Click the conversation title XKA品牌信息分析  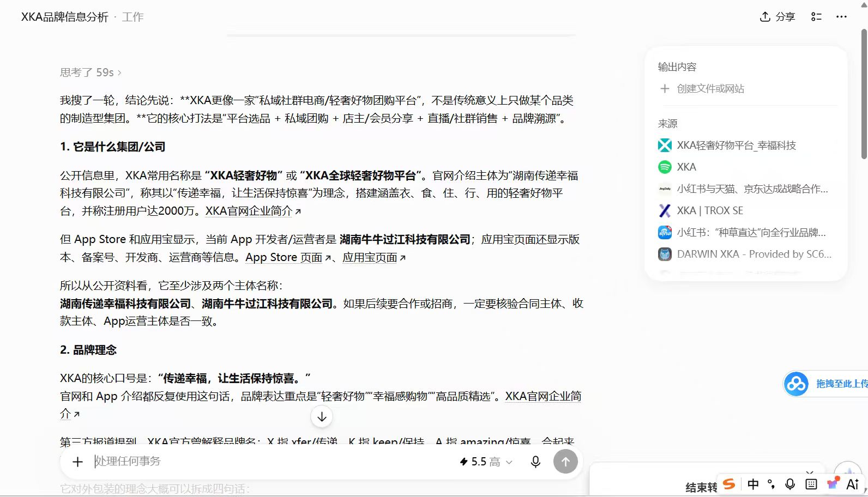click(65, 17)
